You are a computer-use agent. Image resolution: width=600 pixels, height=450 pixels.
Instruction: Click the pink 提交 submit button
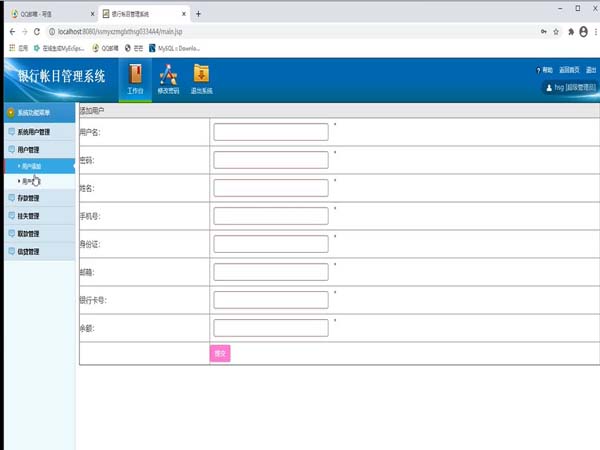tap(220, 353)
